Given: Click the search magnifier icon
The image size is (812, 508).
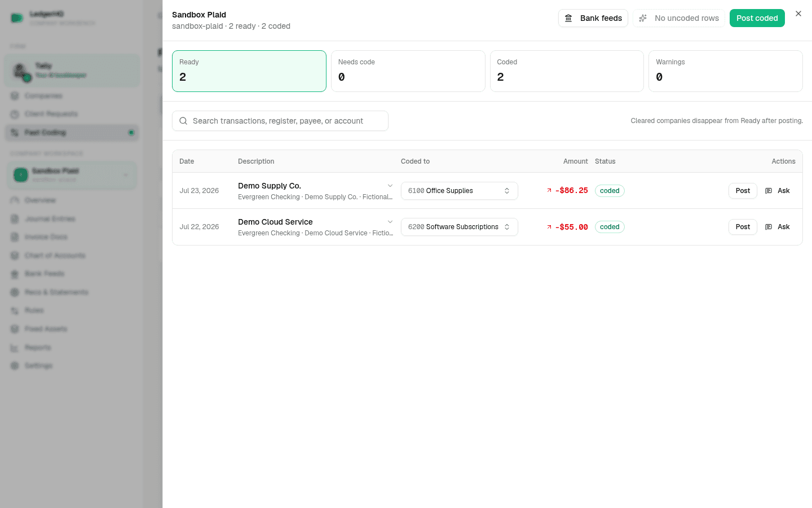Looking at the screenshot, I should coord(183,121).
